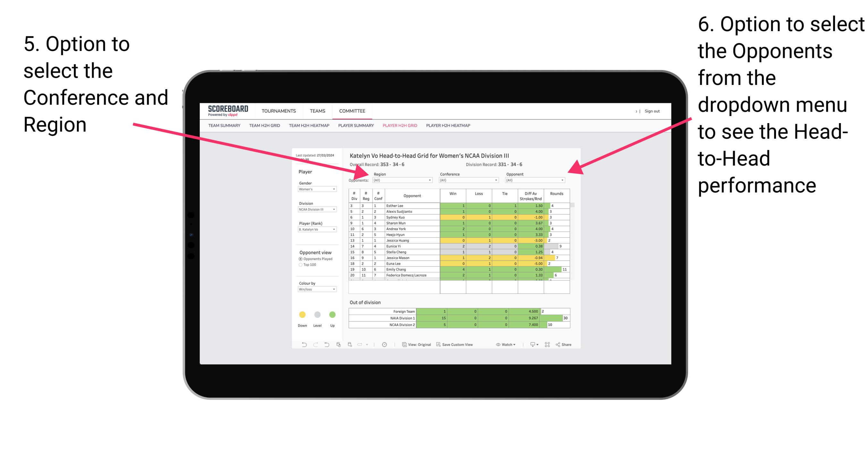Switch to Player Summary tab
This screenshot has width=868, height=467.
pos(354,127)
